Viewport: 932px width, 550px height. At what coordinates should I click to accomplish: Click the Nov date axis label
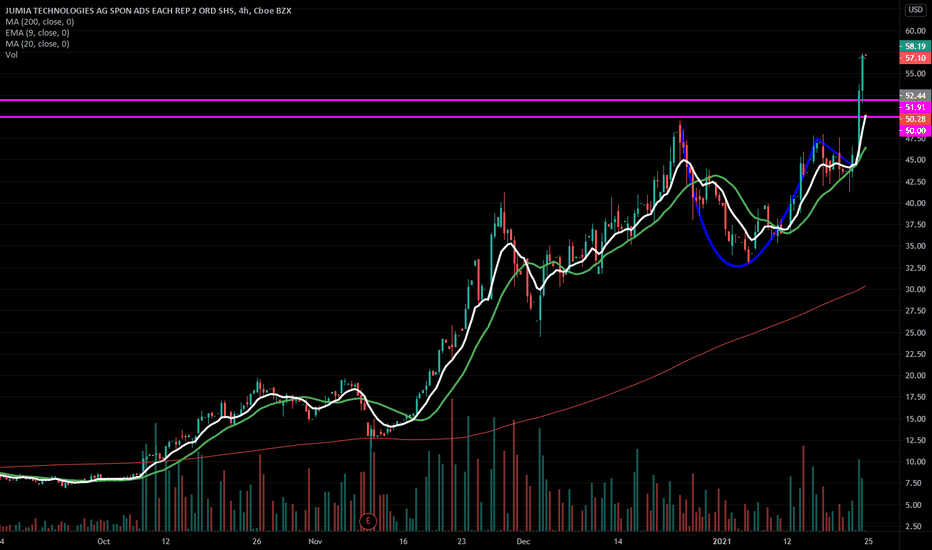(x=315, y=541)
